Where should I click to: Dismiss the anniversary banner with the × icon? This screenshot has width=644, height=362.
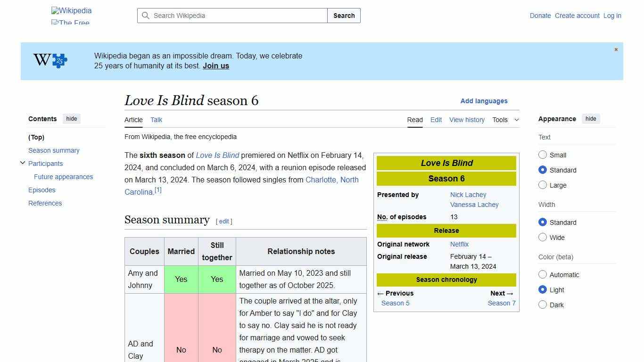(616, 49)
